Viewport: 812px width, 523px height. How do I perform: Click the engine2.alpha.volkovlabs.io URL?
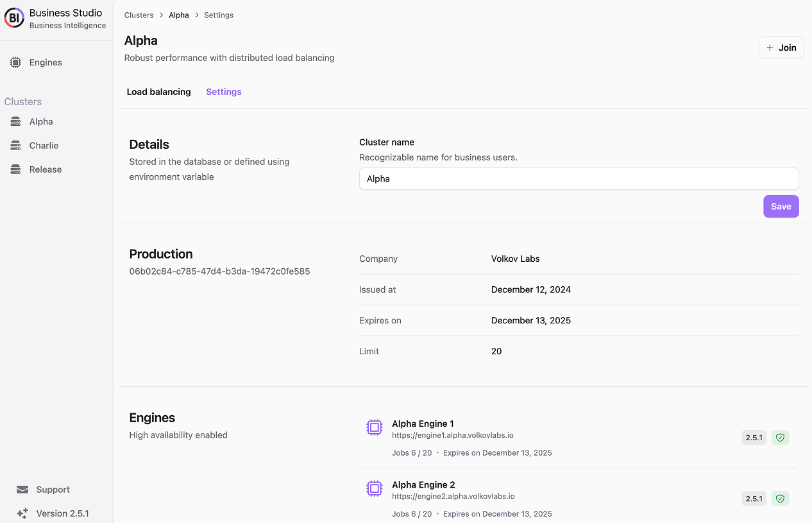pos(453,496)
